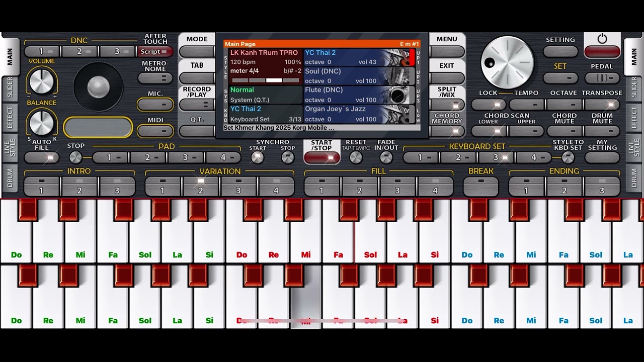Select the Normal System (Q.T.) entry
The width and height of the screenshot is (644, 362).
266,95
